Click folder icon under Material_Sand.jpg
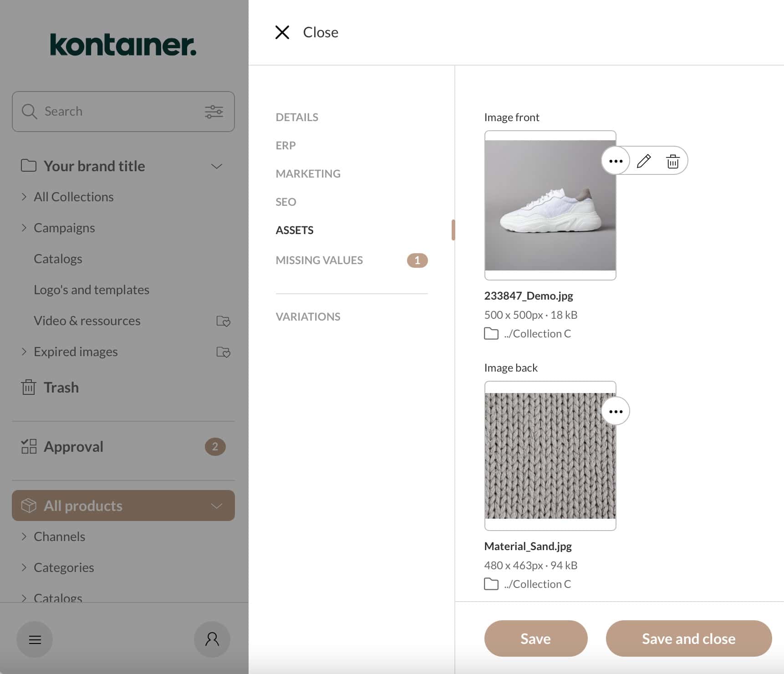This screenshot has width=784, height=674. coord(491,584)
